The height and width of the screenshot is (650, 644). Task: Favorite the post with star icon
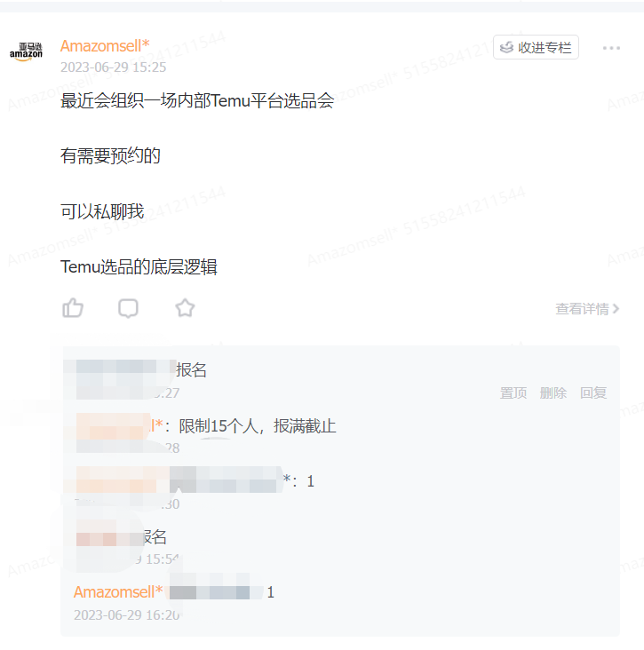(x=185, y=308)
